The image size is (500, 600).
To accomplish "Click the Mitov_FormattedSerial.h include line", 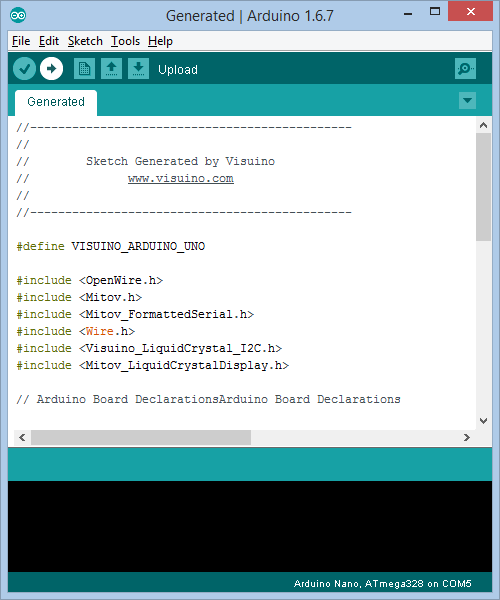I will (135, 314).
